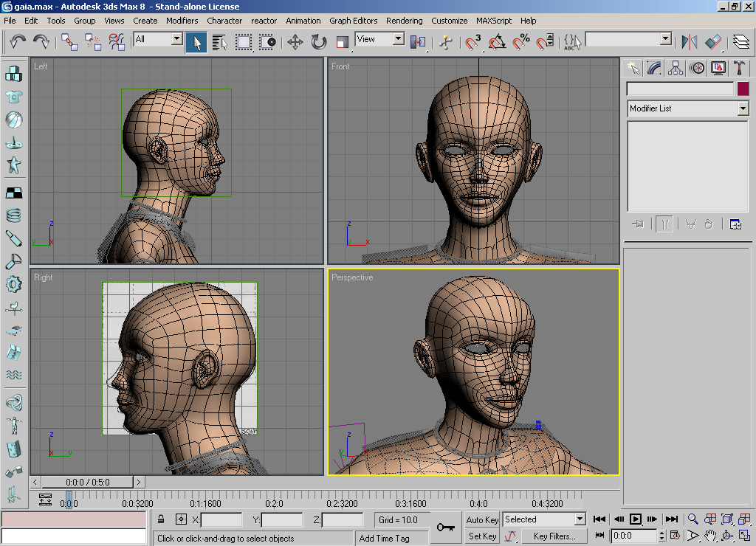Open the Hierarchy command panel tab
The image size is (756, 546).
tap(676, 68)
